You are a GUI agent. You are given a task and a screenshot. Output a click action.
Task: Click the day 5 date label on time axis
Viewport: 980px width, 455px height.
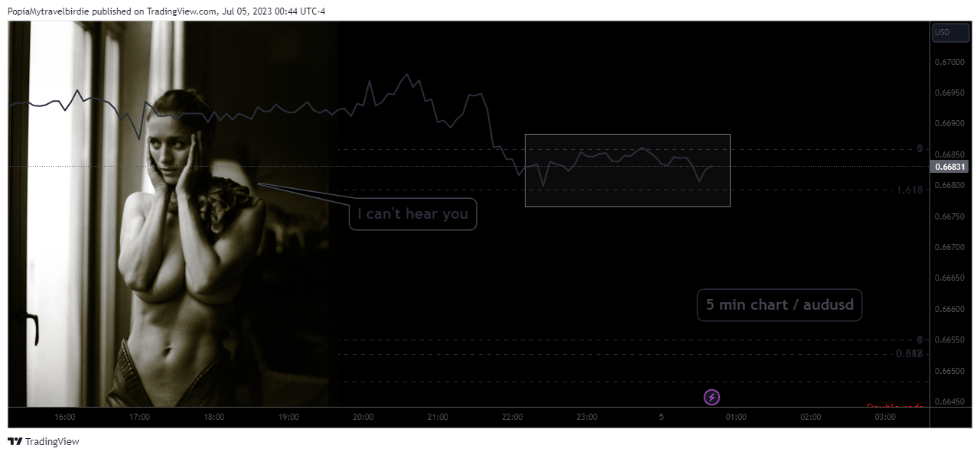coord(662,417)
